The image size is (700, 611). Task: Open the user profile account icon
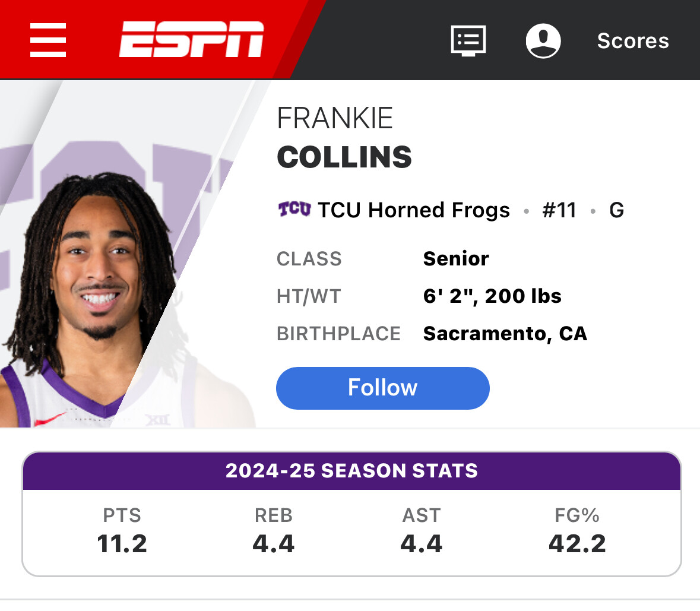coord(543,40)
